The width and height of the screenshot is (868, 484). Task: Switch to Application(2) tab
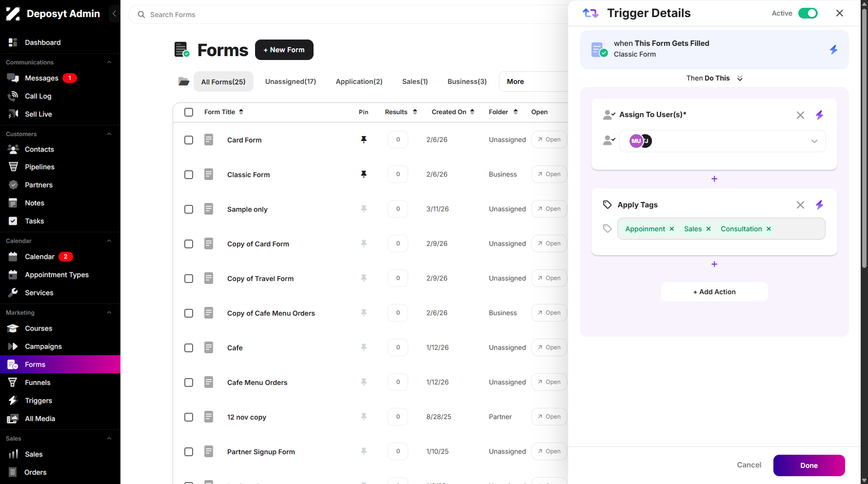[359, 81]
